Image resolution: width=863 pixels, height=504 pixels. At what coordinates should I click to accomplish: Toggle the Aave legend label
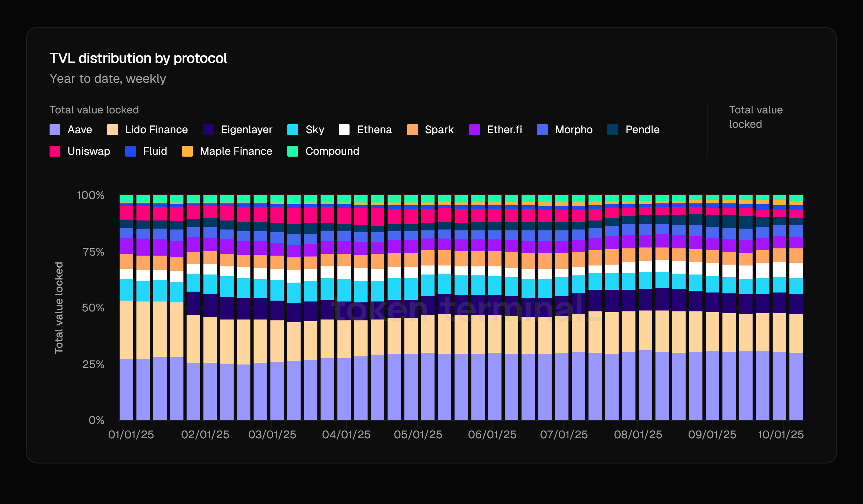[x=80, y=130]
